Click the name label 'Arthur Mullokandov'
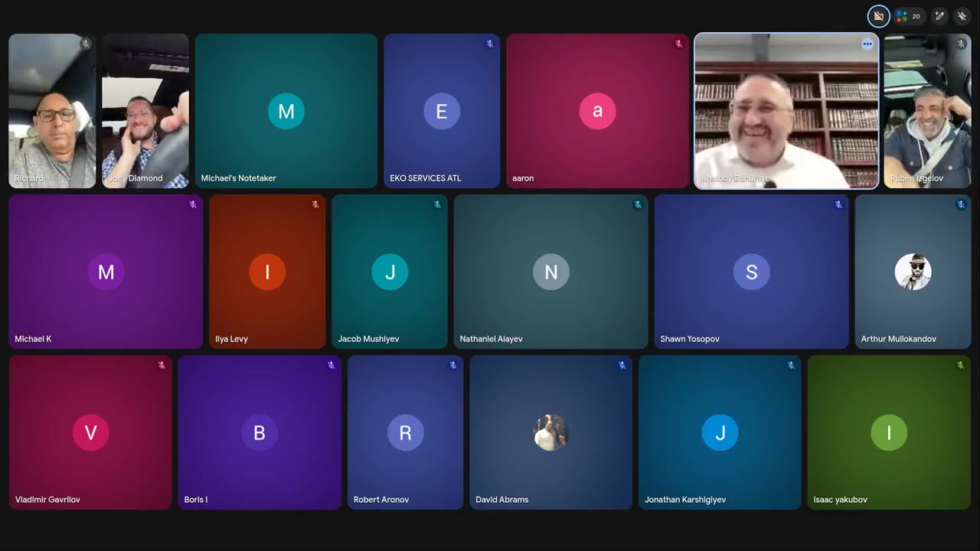The height and width of the screenshot is (551, 980). pyautogui.click(x=898, y=339)
